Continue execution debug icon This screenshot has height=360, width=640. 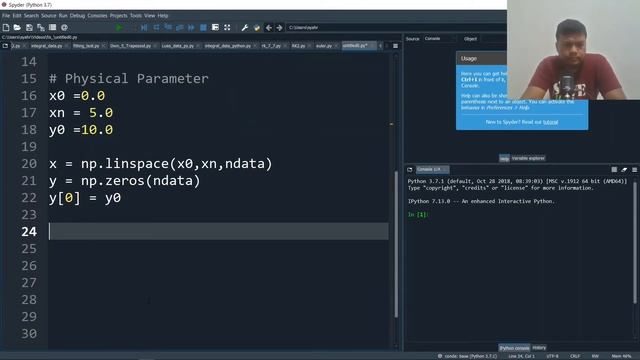click(x=191, y=28)
